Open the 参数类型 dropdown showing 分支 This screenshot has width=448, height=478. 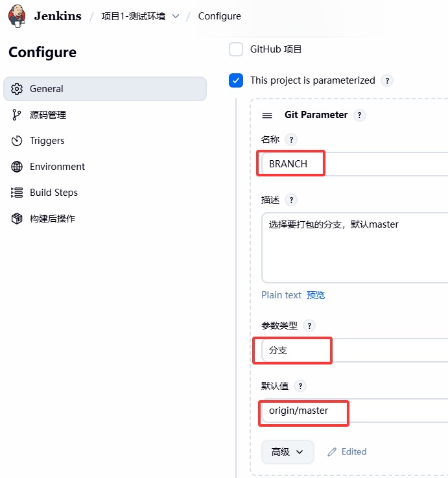353,350
